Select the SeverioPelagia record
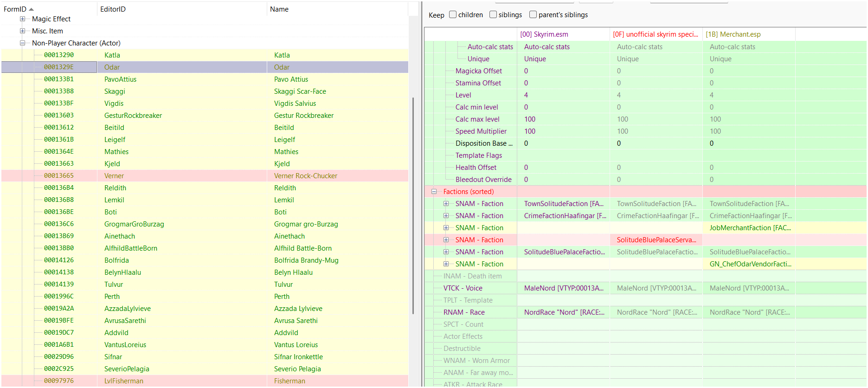 205,369
